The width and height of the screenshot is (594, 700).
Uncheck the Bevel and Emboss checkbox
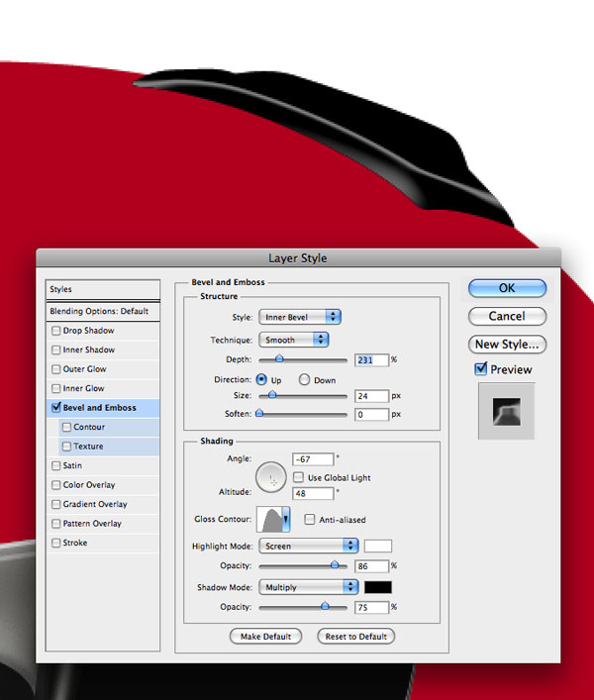[55, 407]
